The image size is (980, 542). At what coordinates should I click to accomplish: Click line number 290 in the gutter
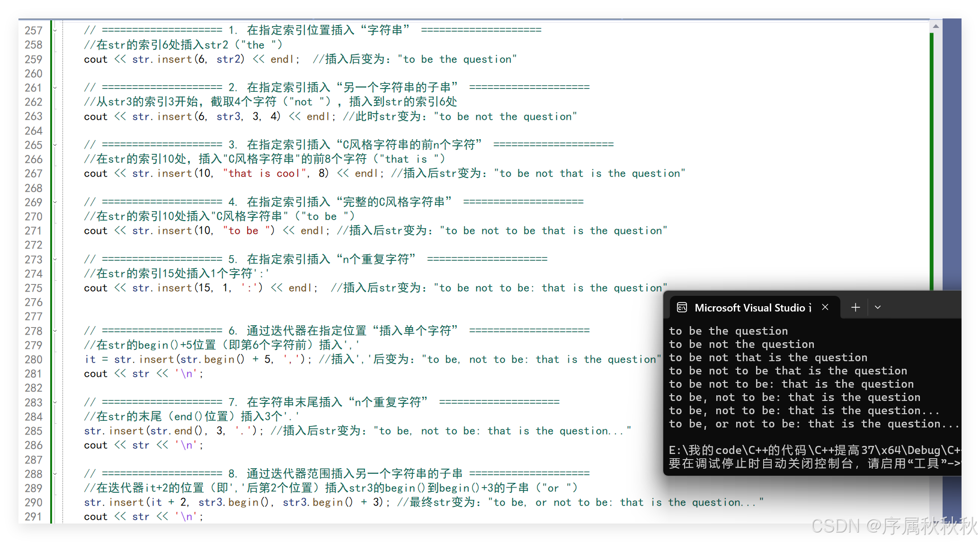click(x=34, y=503)
